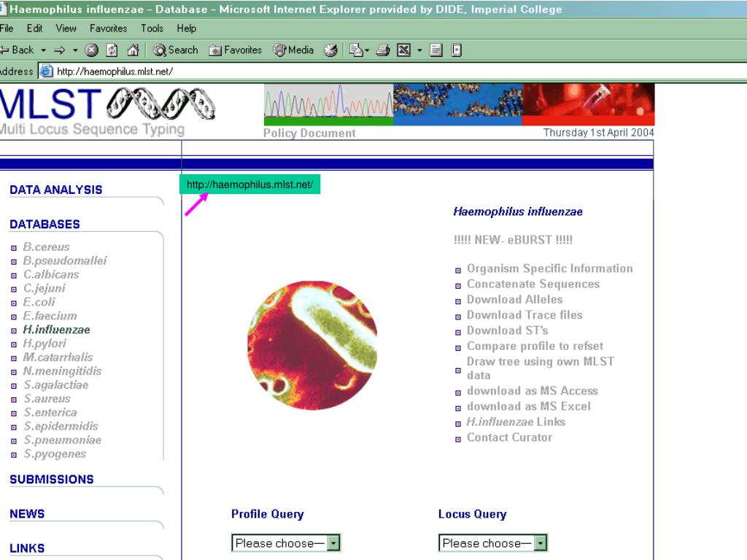Screen dimensions: 747x560
Task: Click the Discuss toolbar icon
Action: click(436, 50)
